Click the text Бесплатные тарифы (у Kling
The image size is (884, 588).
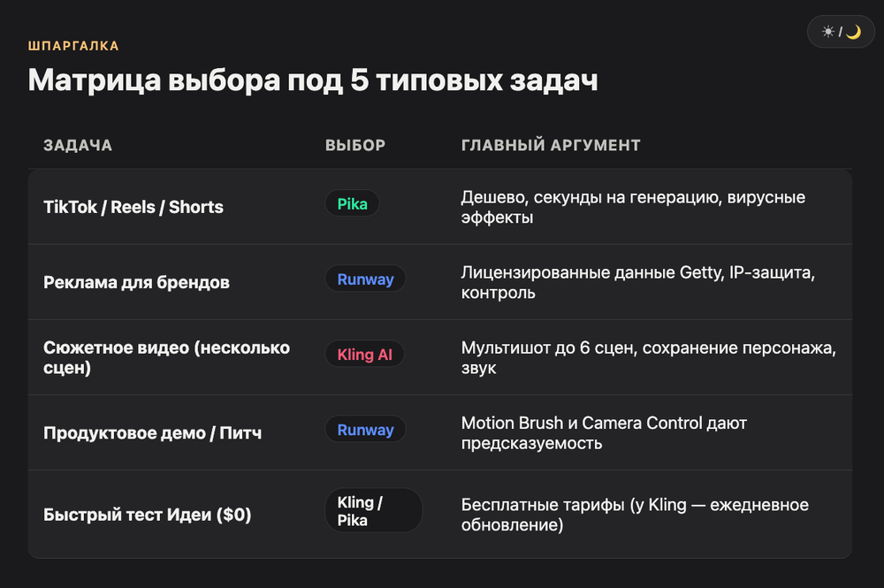coord(635,515)
